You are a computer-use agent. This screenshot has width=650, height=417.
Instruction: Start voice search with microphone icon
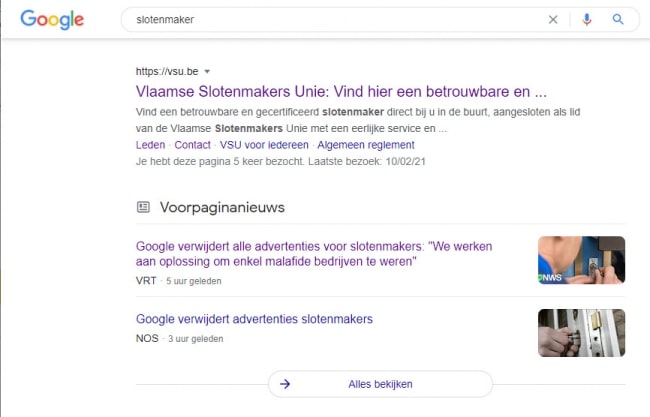click(x=587, y=19)
